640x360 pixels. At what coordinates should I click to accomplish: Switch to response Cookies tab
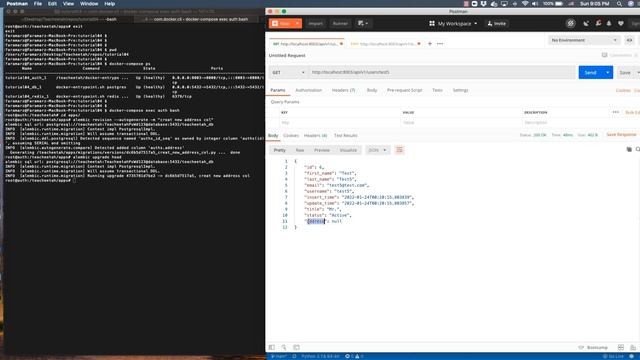[x=291, y=136]
